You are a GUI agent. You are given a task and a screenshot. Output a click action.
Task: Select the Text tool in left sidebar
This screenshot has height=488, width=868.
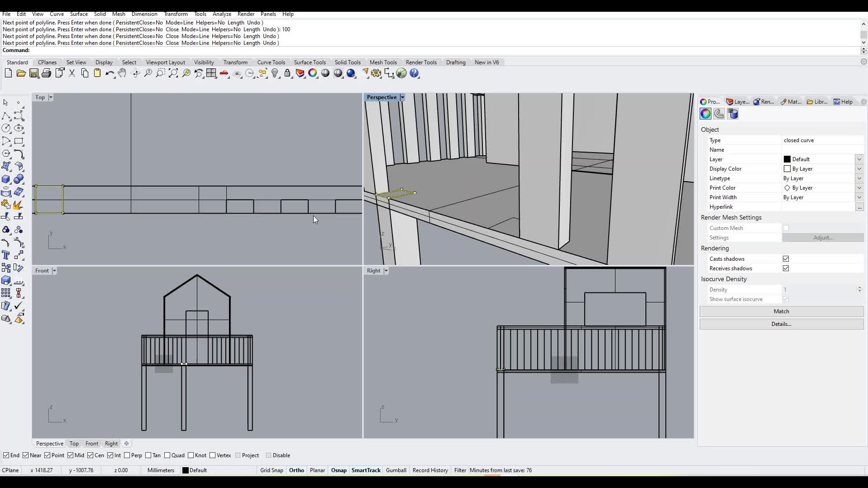[x=6, y=255]
